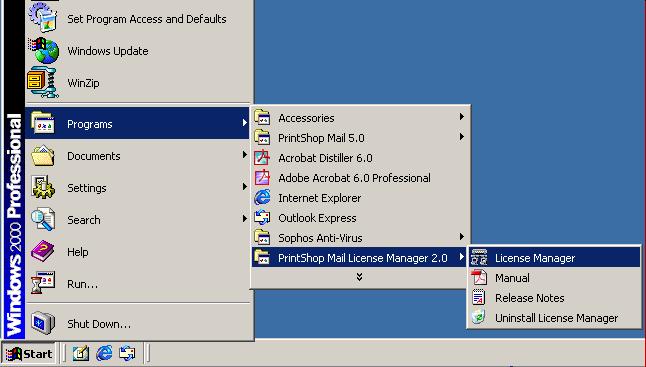Click the Start button
The height and width of the screenshot is (367, 646).
(29, 353)
